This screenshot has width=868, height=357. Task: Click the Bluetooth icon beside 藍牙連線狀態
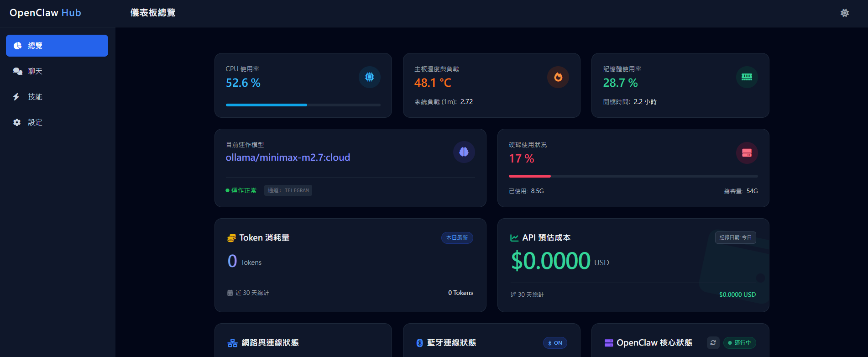[x=420, y=343]
